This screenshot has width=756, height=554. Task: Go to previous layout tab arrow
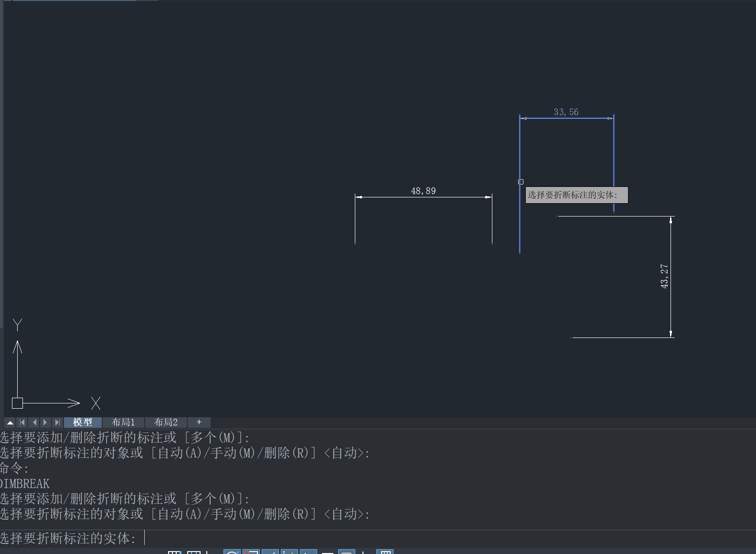pos(34,423)
